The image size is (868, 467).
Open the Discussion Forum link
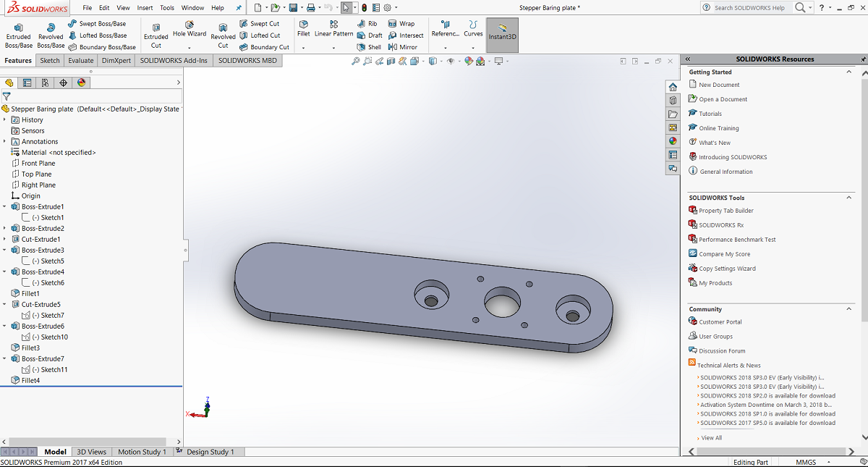(722, 351)
